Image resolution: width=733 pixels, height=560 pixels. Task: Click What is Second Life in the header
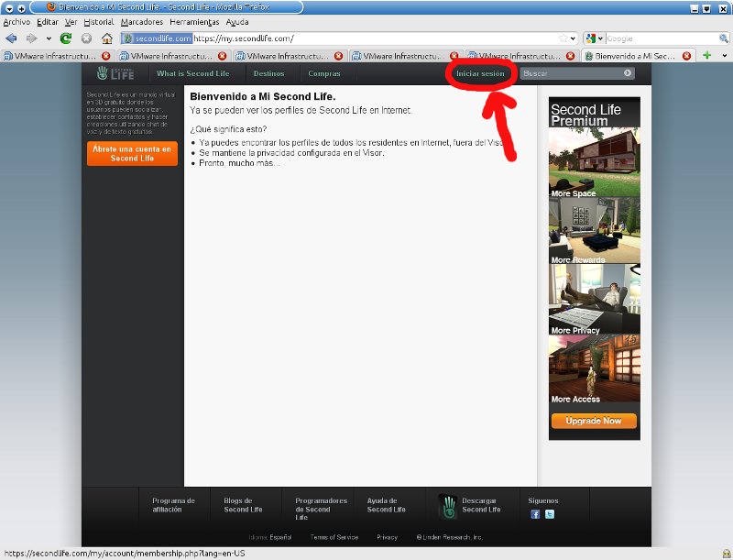tap(193, 73)
